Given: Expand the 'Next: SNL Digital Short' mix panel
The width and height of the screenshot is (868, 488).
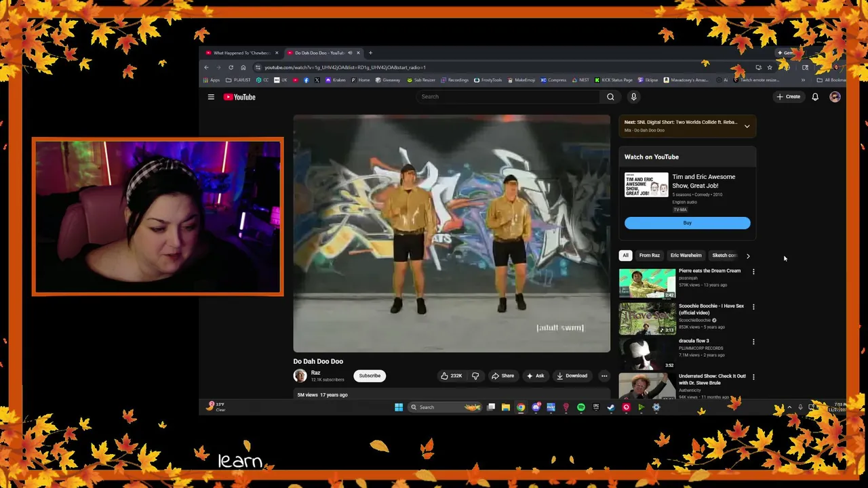Looking at the screenshot, I should pyautogui.click(x=747, y=126).
